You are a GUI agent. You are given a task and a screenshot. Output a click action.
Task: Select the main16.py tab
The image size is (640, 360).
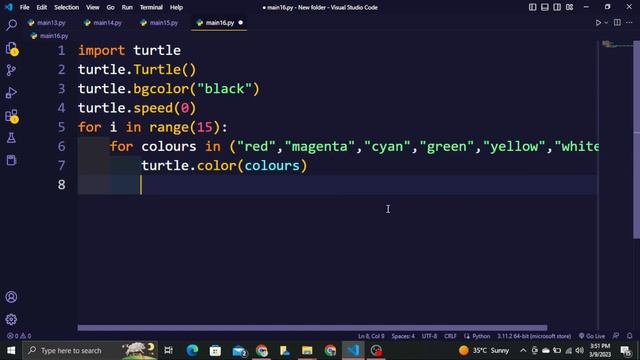click(x=219, y=23)
